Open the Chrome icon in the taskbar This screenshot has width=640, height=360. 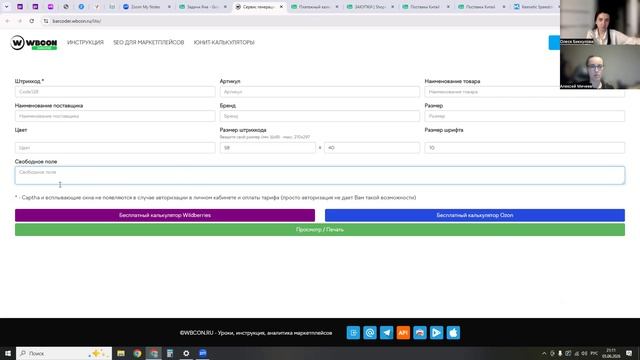[137, 353]
